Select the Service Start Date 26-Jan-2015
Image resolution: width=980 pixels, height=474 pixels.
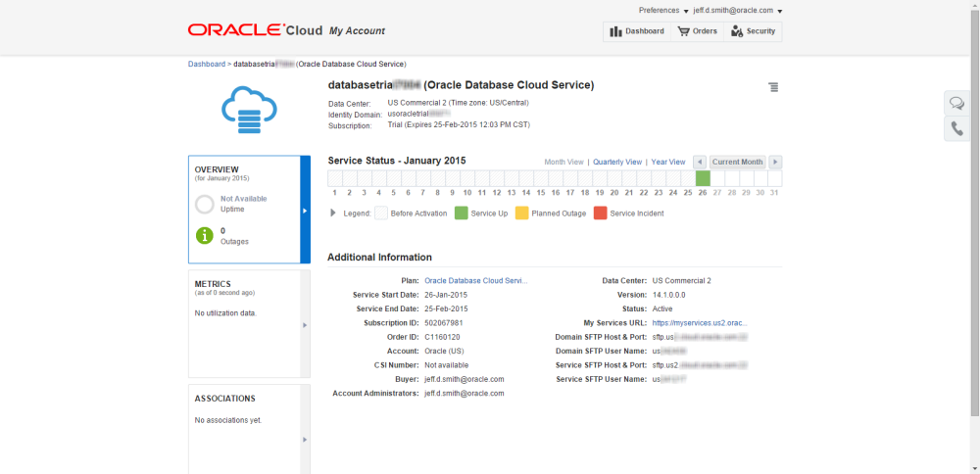(x=446, y=295)
